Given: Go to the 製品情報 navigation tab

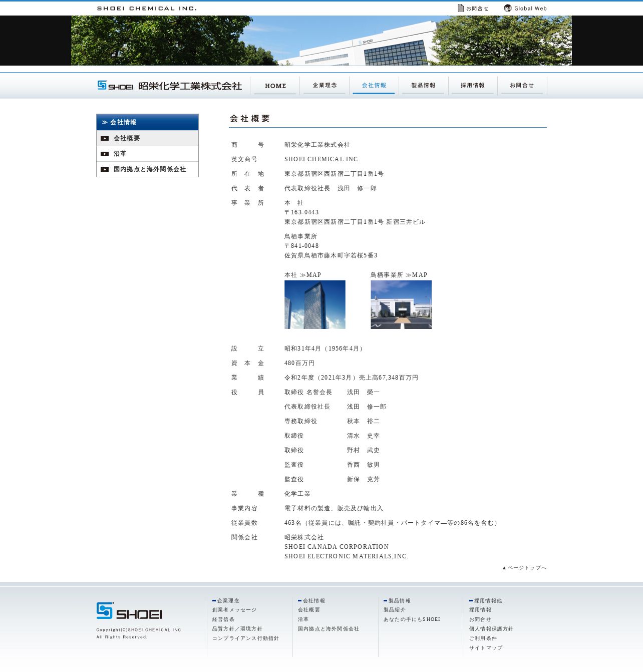Looking at the screenshot, I should point(423,86).
